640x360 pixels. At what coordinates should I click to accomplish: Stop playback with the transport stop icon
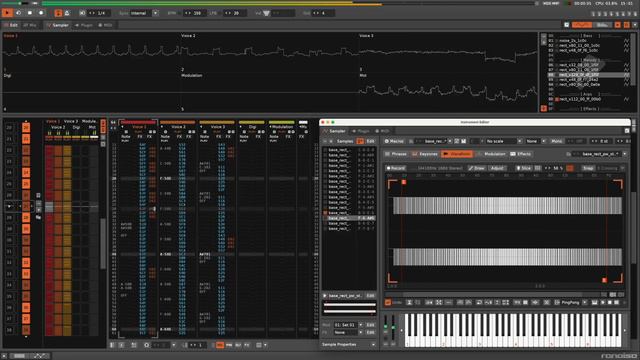30,13
